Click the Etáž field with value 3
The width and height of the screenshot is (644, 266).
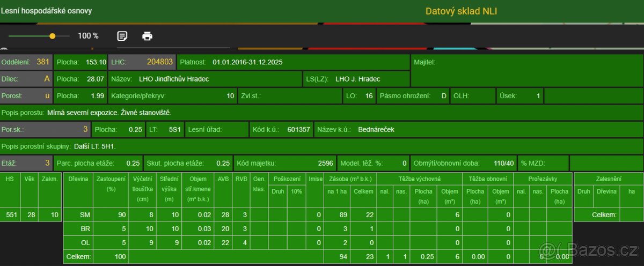[x=26, y=163]
